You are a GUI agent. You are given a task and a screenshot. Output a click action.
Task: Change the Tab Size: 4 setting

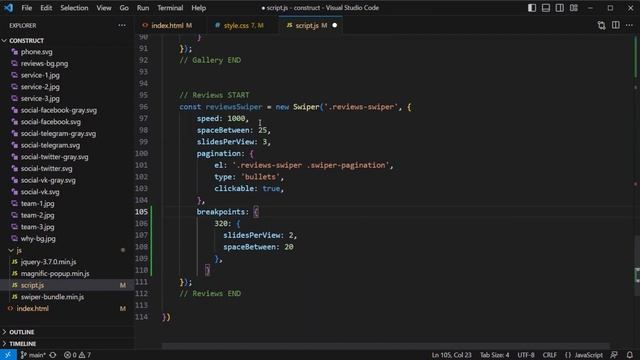coord(494,355)
